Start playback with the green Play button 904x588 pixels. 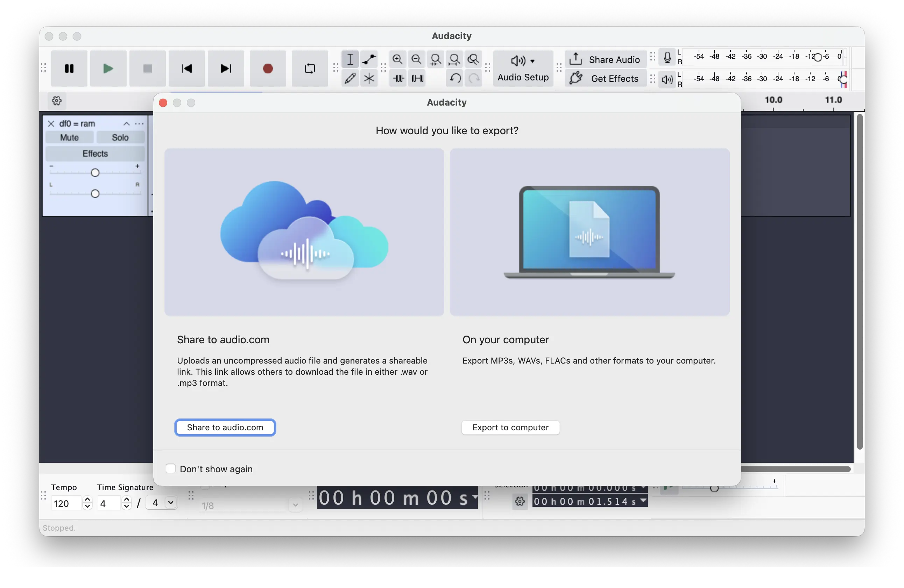pos(108,68)
